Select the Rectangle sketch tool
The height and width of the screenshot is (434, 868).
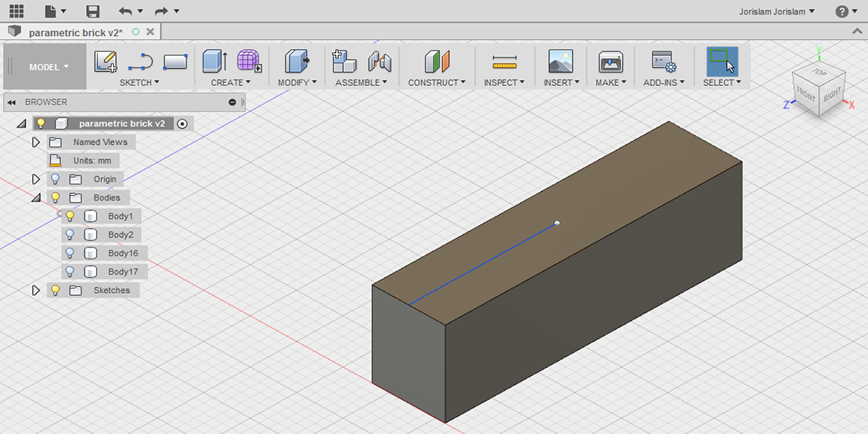176,62
